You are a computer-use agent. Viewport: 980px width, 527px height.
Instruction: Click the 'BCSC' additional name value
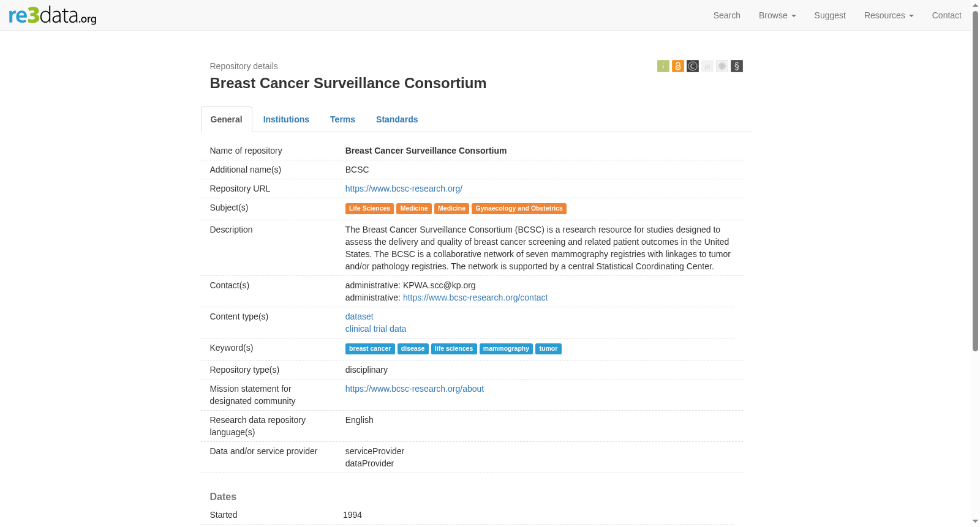pos(357,170)
